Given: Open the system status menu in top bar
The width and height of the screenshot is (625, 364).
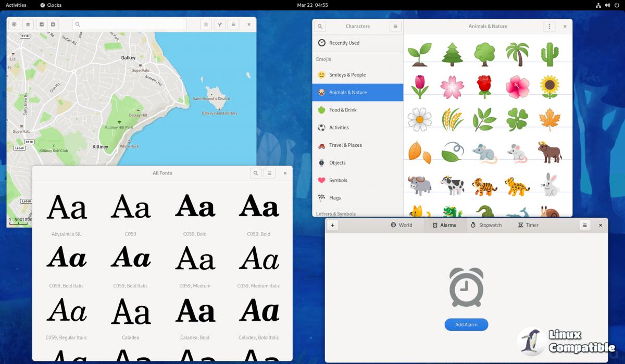Looking at the screenshot, I should 608,5.
